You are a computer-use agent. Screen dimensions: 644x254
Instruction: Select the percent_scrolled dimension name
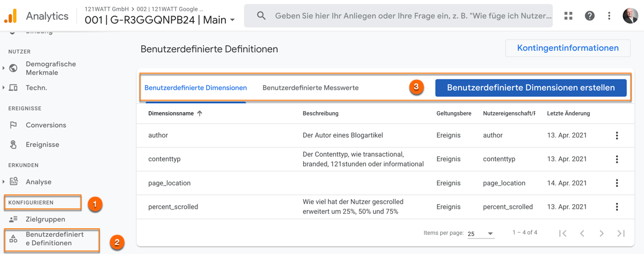pos(173,207)
